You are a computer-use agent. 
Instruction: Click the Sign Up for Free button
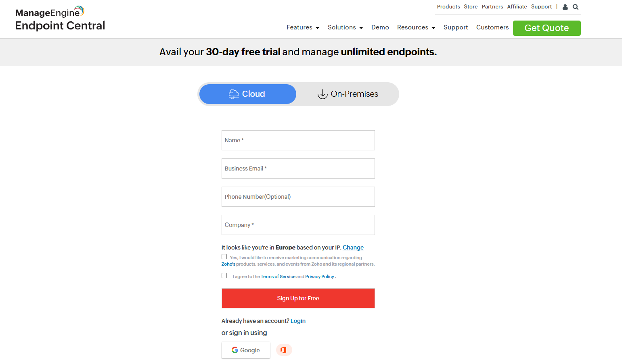pyautogui.click(x=298, y=298)
